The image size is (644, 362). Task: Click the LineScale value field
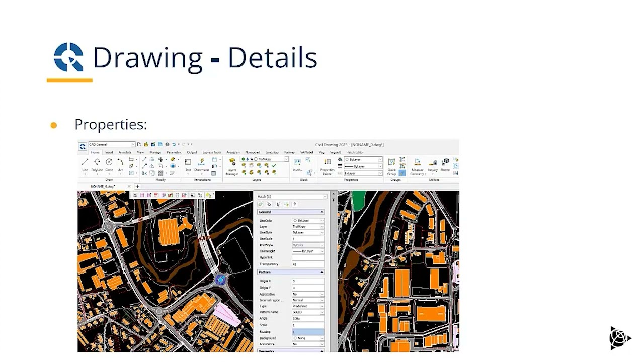click(x=308, y=239)
